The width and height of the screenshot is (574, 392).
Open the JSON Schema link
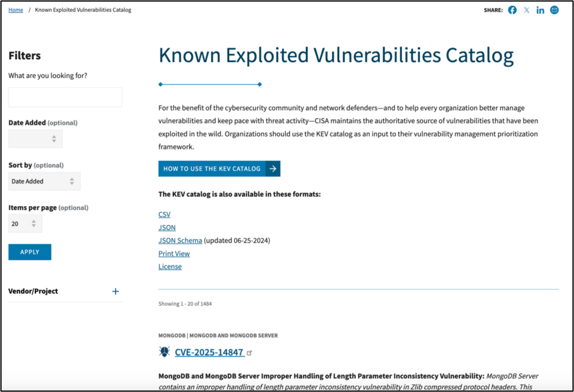pyautogui.click(x=180, y=241)
